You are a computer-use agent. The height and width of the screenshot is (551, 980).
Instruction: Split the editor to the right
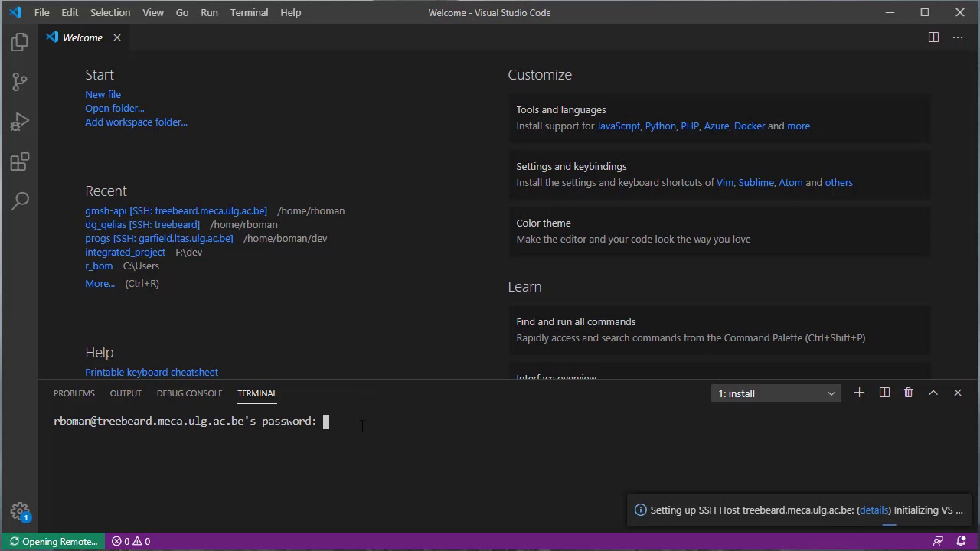pyautogui.click(x=933, y=37)
